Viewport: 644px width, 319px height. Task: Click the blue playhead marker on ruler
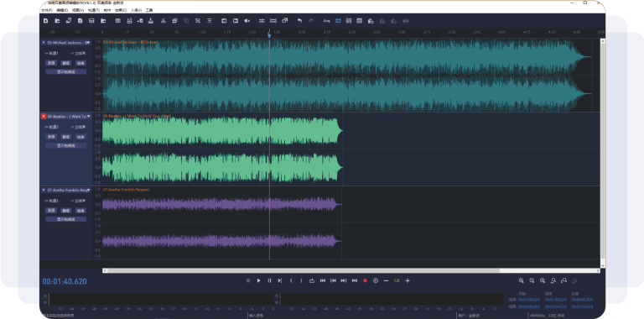pyautogui.click(x=269, y=35)
